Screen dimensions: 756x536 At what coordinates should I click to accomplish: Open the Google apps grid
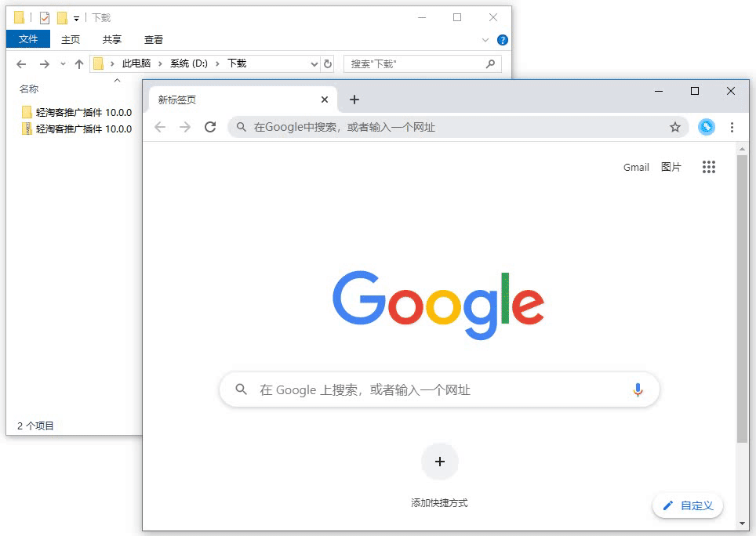[709, 167]
